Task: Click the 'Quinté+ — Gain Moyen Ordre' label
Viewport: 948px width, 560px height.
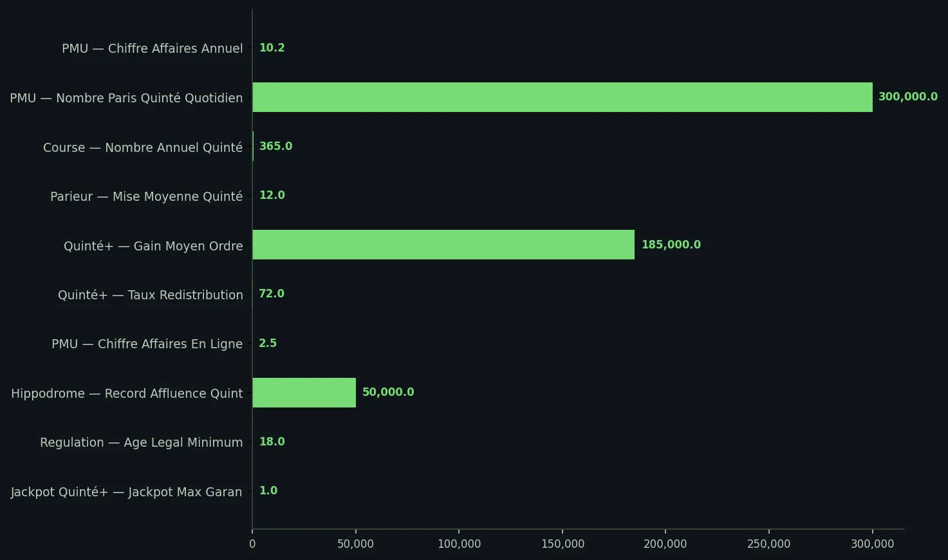Action: [153, 246]
